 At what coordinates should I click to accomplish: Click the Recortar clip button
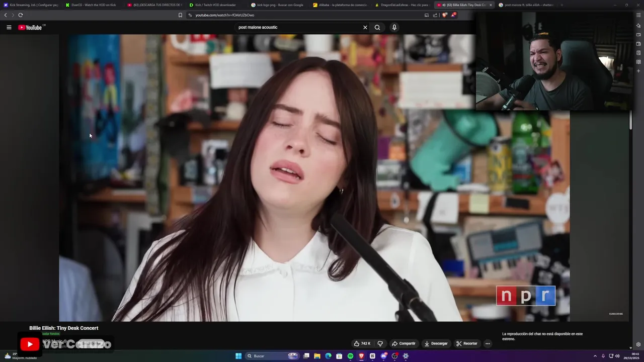467,343
